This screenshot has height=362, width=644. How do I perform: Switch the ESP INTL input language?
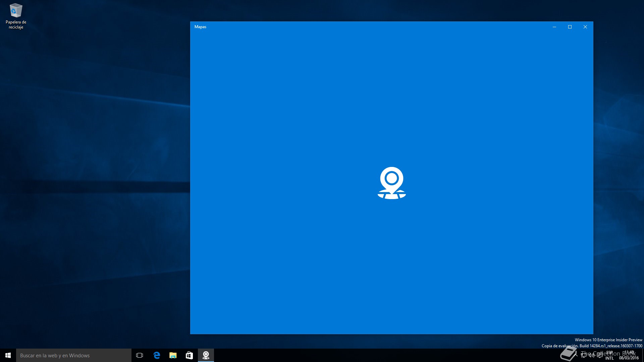(x=609, y=355)
